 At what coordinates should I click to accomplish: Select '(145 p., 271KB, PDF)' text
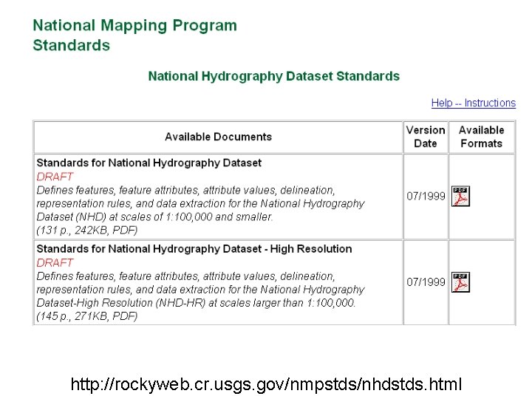[87, 316]
